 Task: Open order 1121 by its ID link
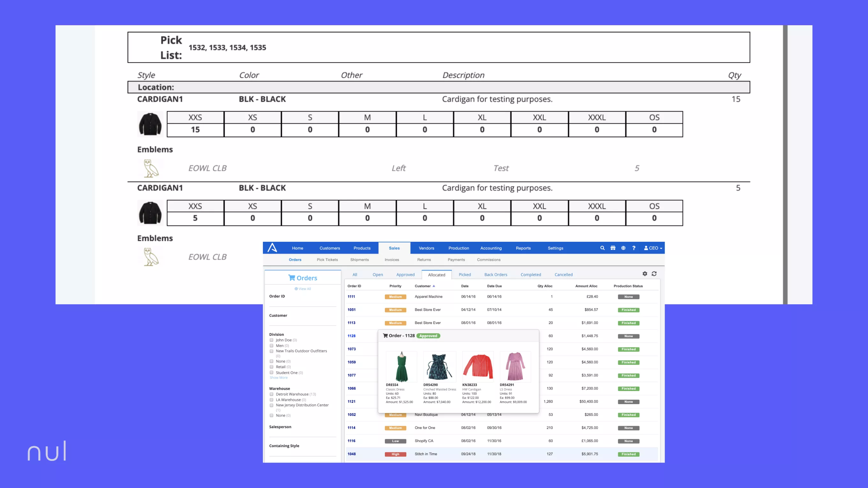pos(351,402)
